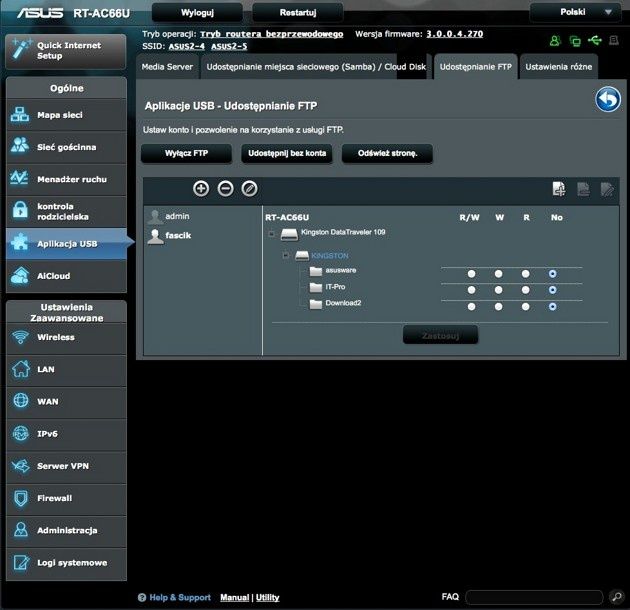Viewport: 630px width, 610px height.
Task: Select W permission for Download2
Action: pyautogui.click(x=498, y=307)
